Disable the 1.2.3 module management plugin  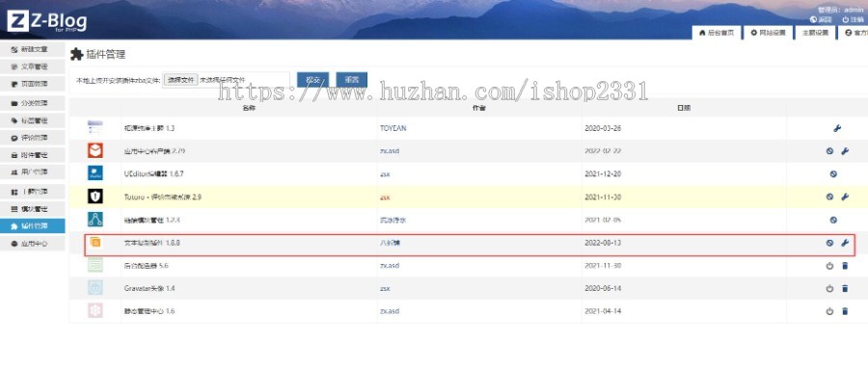pyautogui.click(x=833, y=220)
